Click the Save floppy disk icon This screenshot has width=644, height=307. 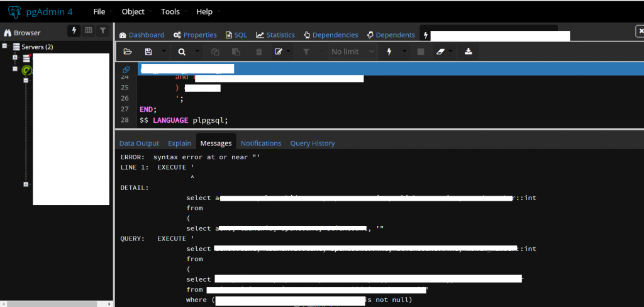(148, 52)
